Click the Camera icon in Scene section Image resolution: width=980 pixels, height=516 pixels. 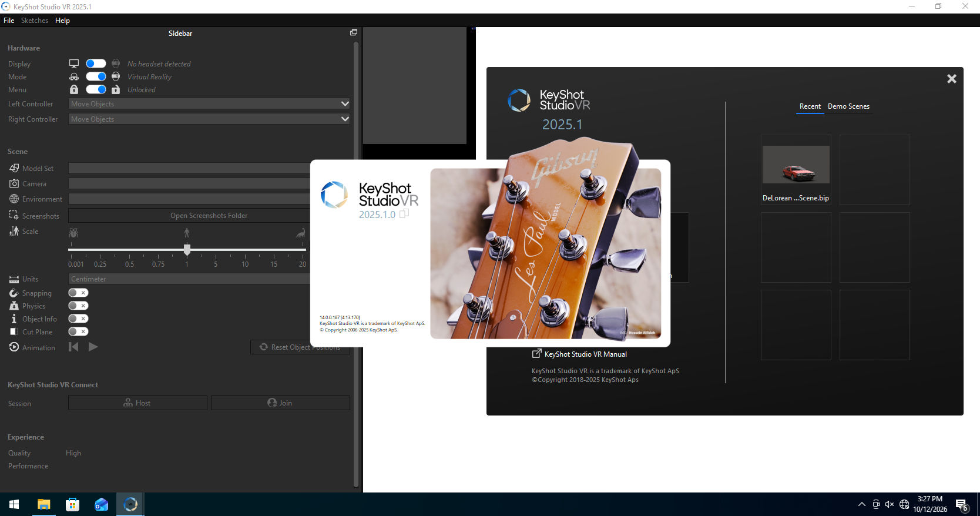tap(14, 183)
